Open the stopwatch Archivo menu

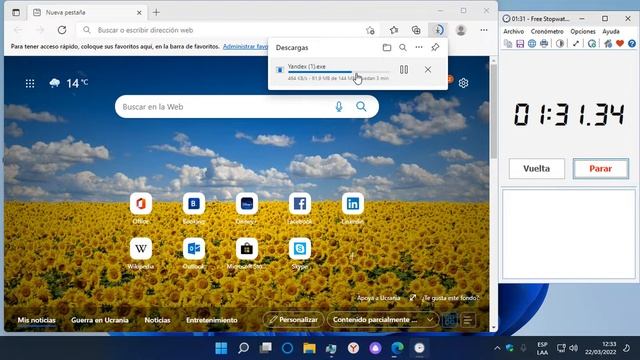(513, 31)
